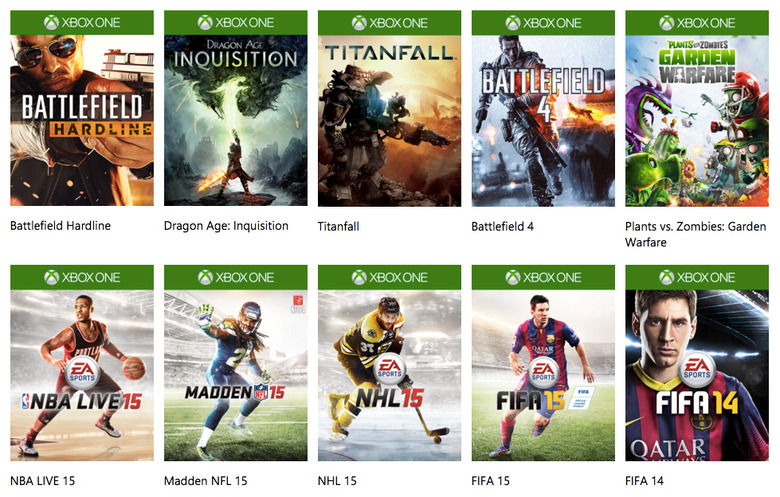This screenshot has width=780, height=497.
Task: Follow the Dragon Age: Inquisition title link
Action: [x=226, y=226]
